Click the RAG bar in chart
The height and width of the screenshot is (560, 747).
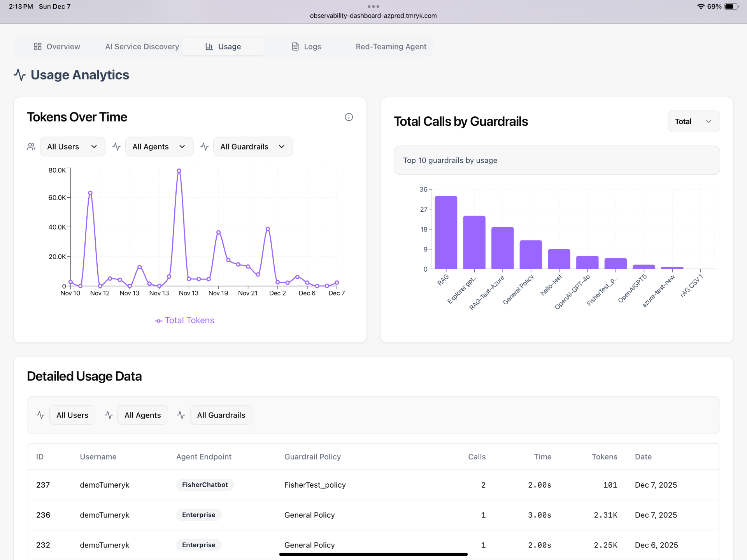446,232
